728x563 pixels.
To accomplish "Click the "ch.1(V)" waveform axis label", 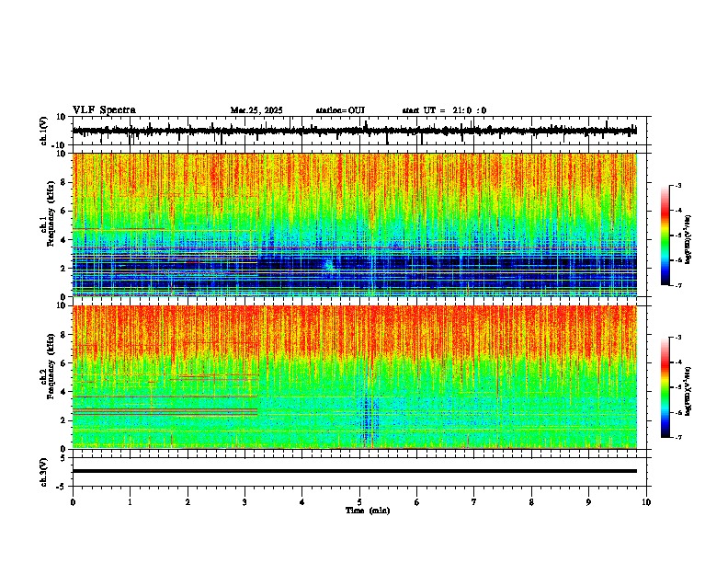I will [44, 131].
